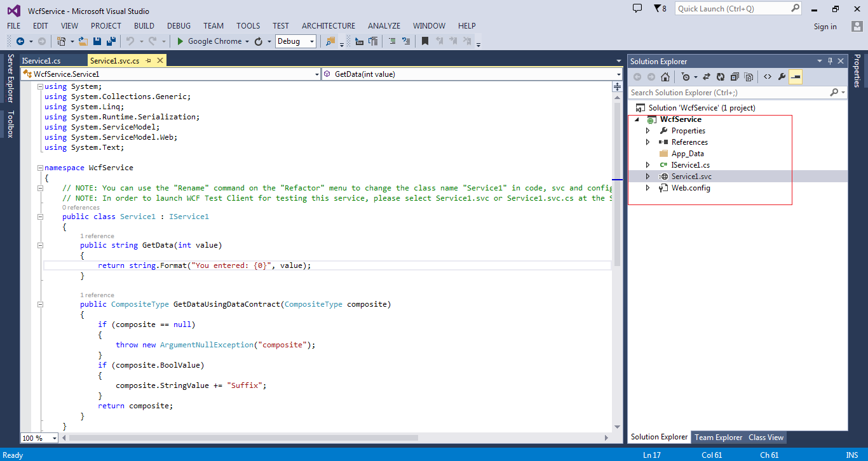Click the Pending Changes Filter clock icon
Viewport: 868px width, 461px height.
pyautogui.click(x=686, y=77)
